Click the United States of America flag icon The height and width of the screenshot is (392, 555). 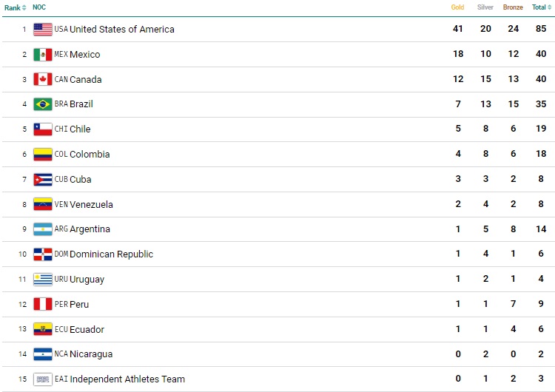point(43,30)
